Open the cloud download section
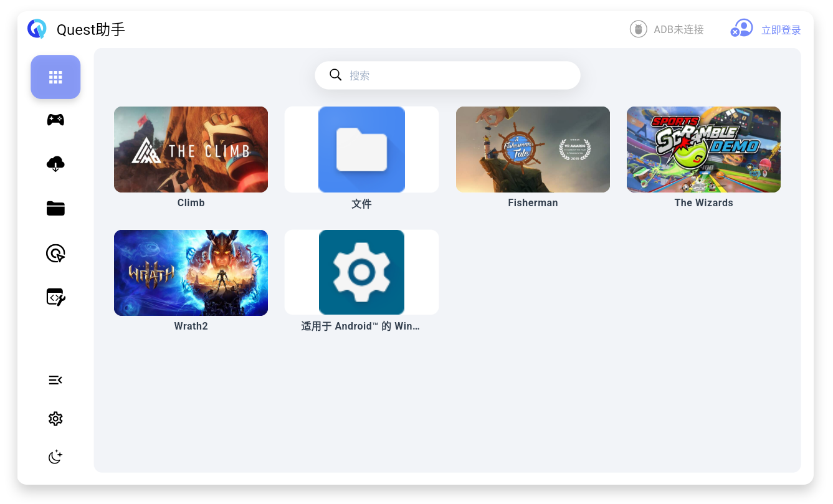Image resolution: width=833 pixels, height=504 pixels. 55,164
